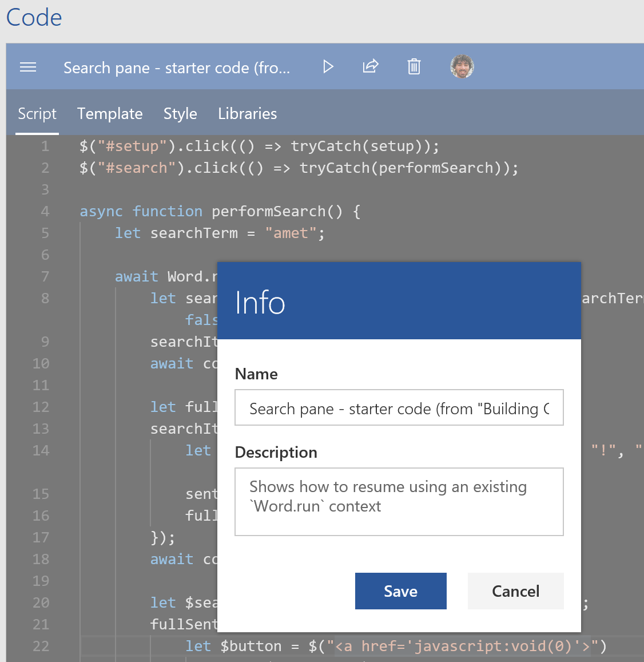Open the hamburger menu
Viewport: 644px width, 662px height.
coord(28,67)
